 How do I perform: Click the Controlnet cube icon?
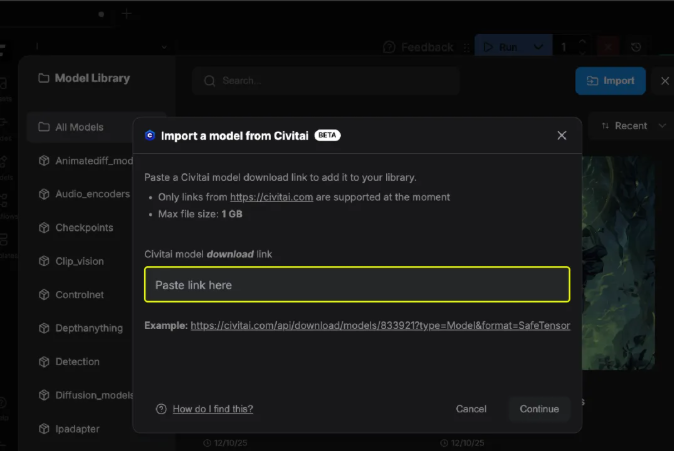click(x=44, y=295)
